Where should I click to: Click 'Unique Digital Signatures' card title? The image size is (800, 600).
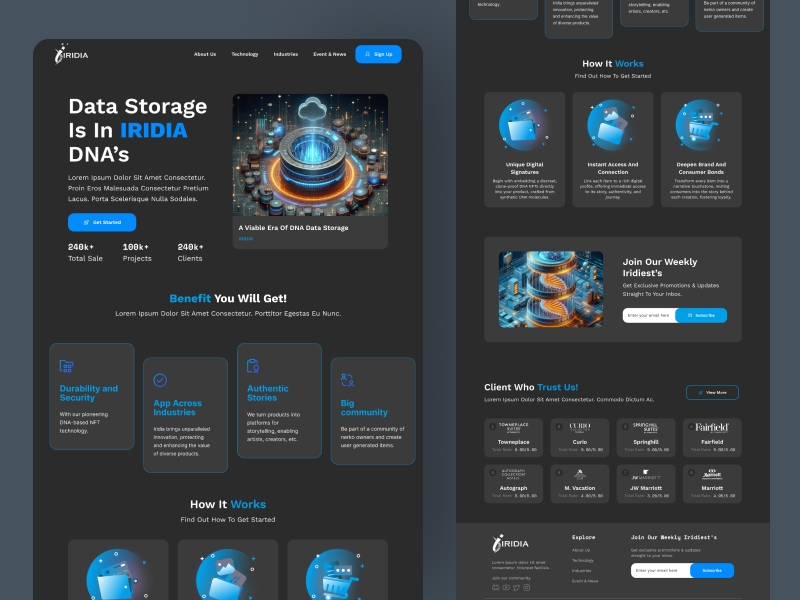(524, 168)
